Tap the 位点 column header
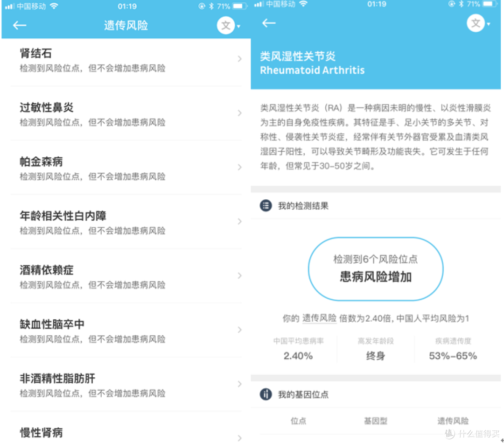 (x=298, y=421)
